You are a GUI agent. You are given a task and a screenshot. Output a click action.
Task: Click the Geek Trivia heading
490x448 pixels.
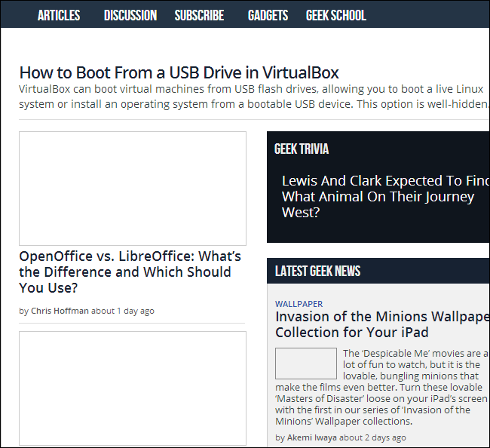coord(302,149)
